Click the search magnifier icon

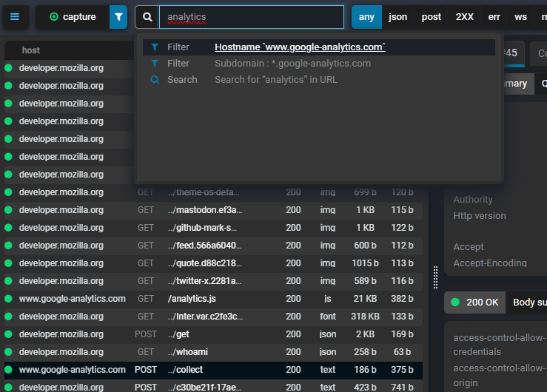[147, 17]
